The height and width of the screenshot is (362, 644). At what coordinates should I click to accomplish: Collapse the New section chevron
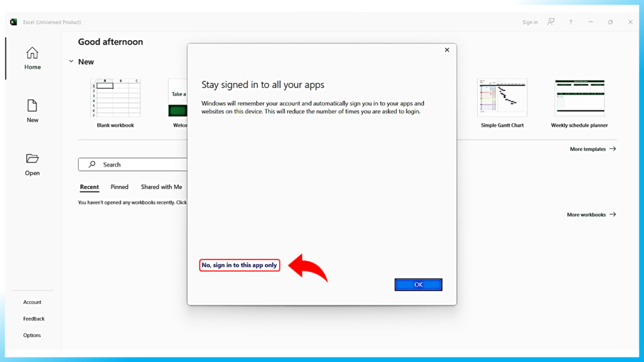point(71,62)
